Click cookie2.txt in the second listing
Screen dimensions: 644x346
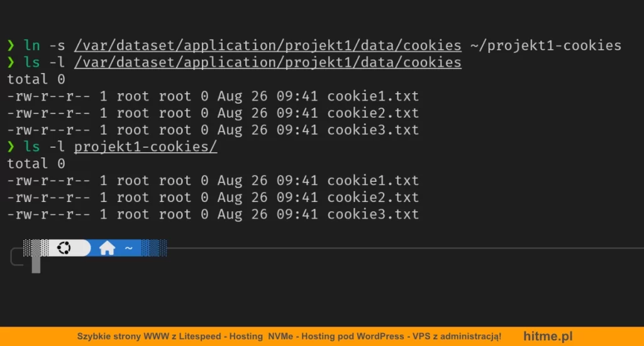pos(372,198)
